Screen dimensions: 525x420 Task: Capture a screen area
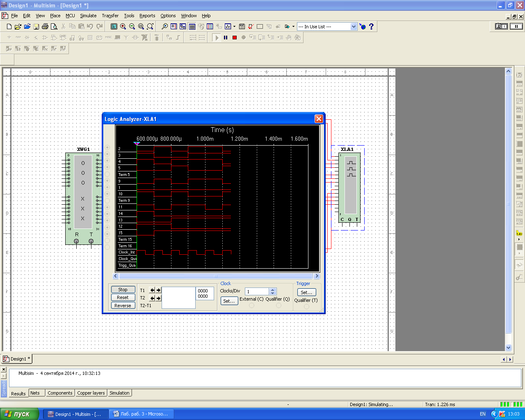pyautogui.click(x=260, y=26)
